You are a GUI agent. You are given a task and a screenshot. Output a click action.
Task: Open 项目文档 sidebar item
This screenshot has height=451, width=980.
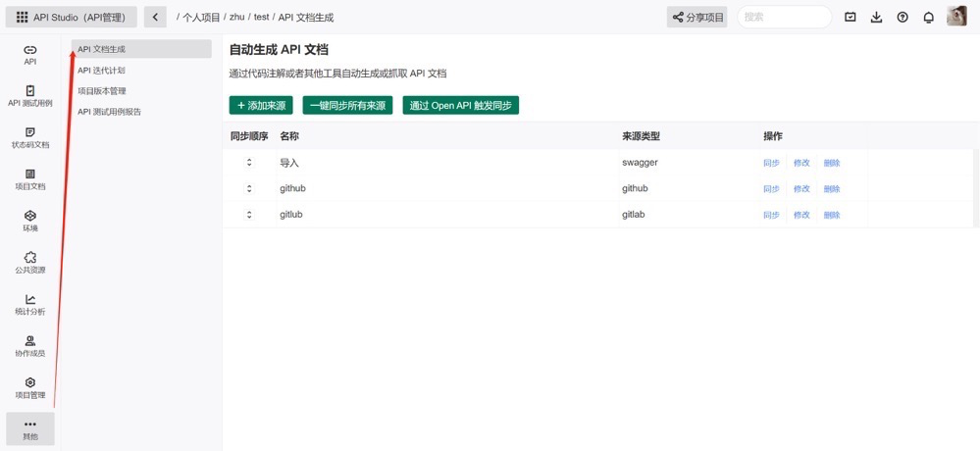pyautogui.click(x=29, y=178)
